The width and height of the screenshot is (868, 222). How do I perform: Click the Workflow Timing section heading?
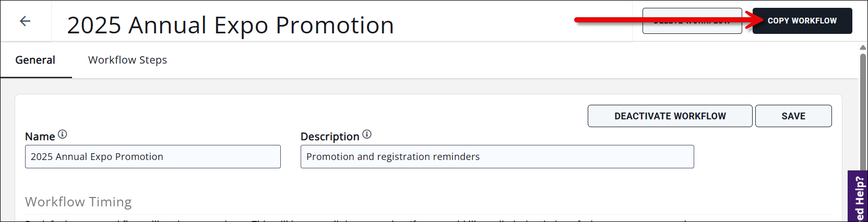click(x=78, y=202)
